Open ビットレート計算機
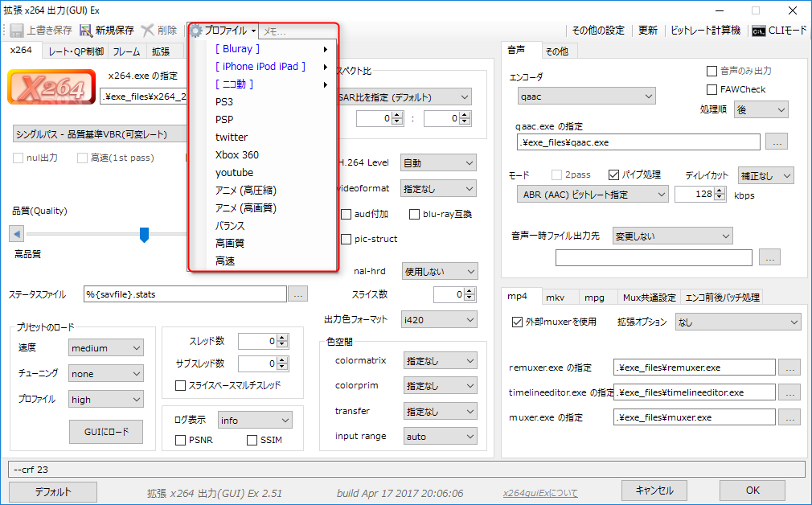Screen dimensions: 812x505 coord(705,31)
